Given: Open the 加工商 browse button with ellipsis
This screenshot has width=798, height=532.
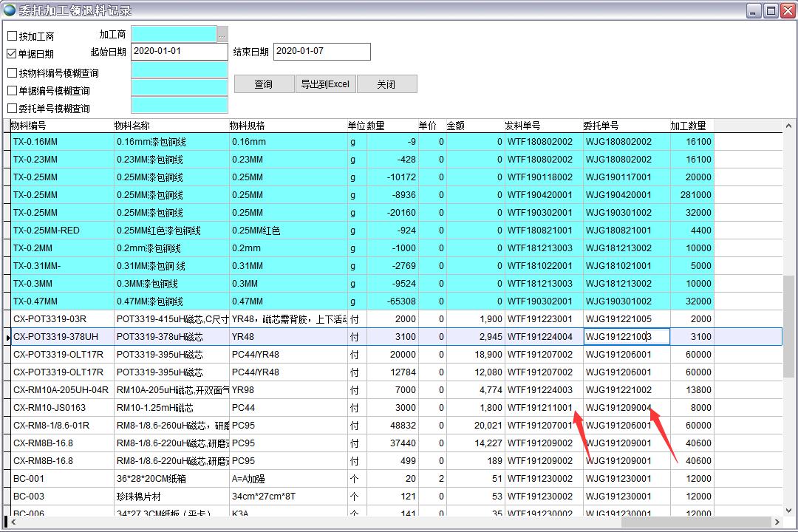Looking at the screenshot, I should pyautogui.click(x=222, y=34).
